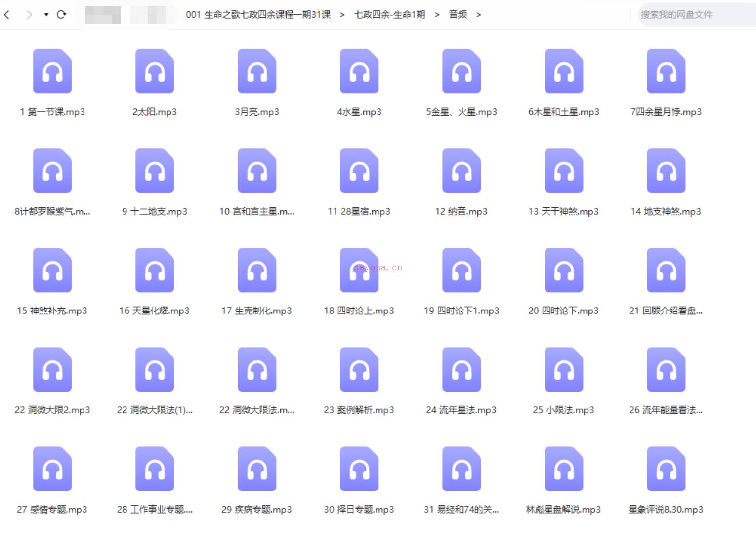Select audio icon for 9 十二地支.mp3
Screen dimensions: 756x534
[155, 171]
